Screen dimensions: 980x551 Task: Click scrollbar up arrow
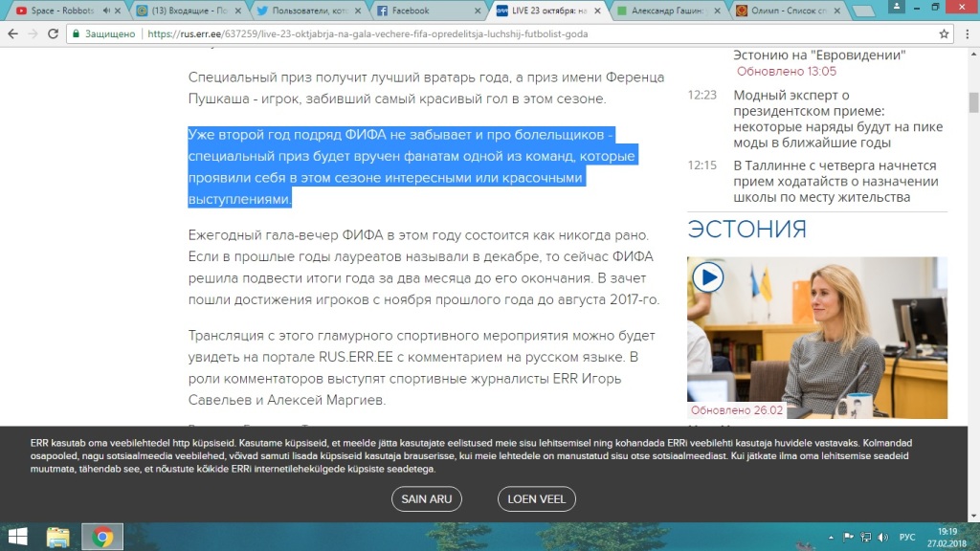(x=973, y=55)
